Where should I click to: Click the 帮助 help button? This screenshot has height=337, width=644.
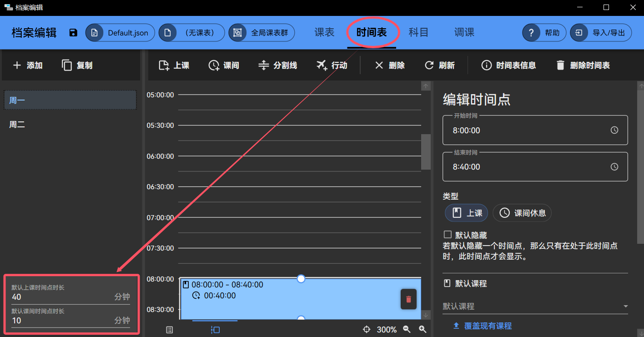(x=544, y=32)
